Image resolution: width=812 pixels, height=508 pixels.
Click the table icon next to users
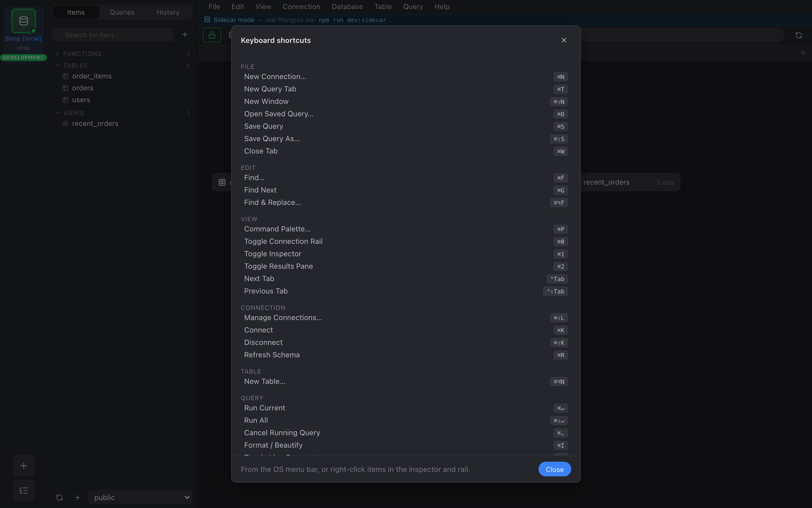point(65,100)
